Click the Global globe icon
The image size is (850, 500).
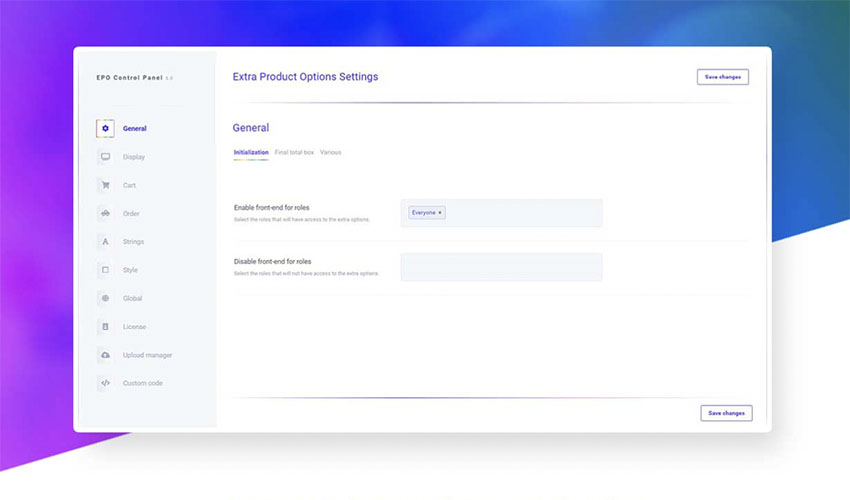coord(105,298)
